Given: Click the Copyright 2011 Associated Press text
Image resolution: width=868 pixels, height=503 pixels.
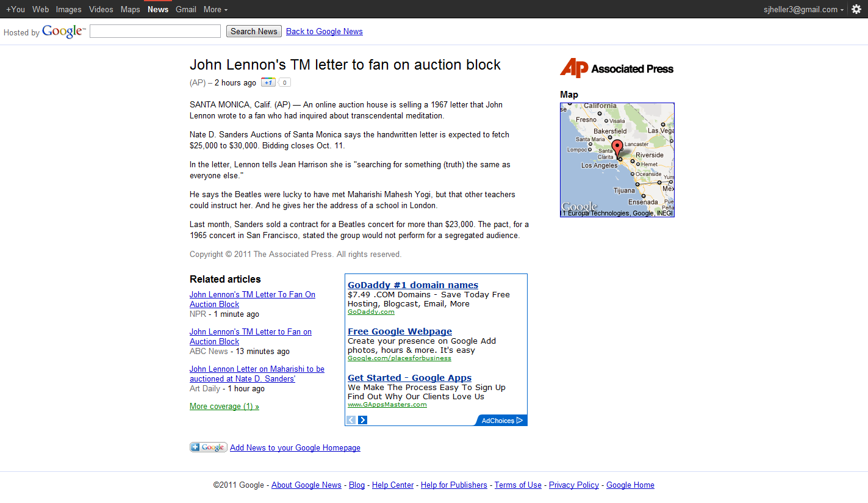Looking at the screenshot, I should 296,254.
